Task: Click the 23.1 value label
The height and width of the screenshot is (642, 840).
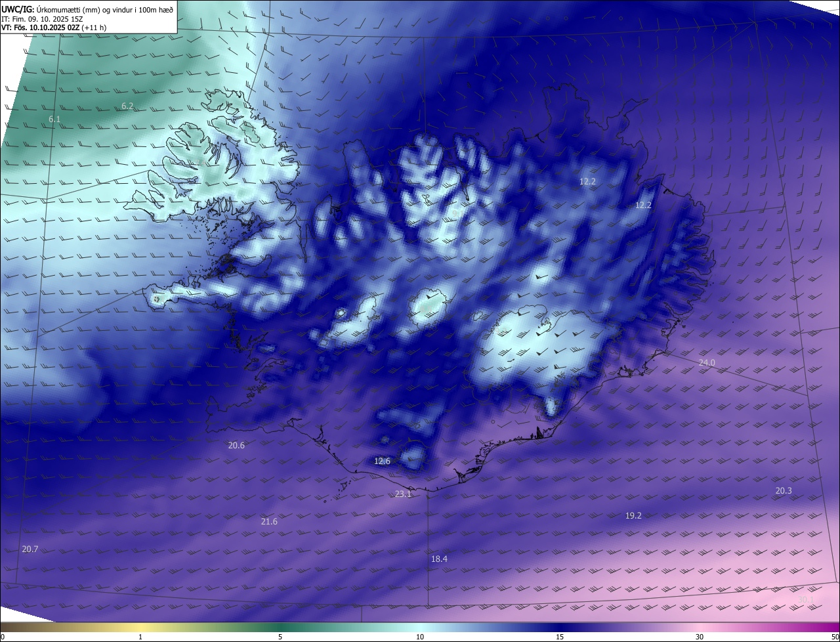Action: pos(403,494)
